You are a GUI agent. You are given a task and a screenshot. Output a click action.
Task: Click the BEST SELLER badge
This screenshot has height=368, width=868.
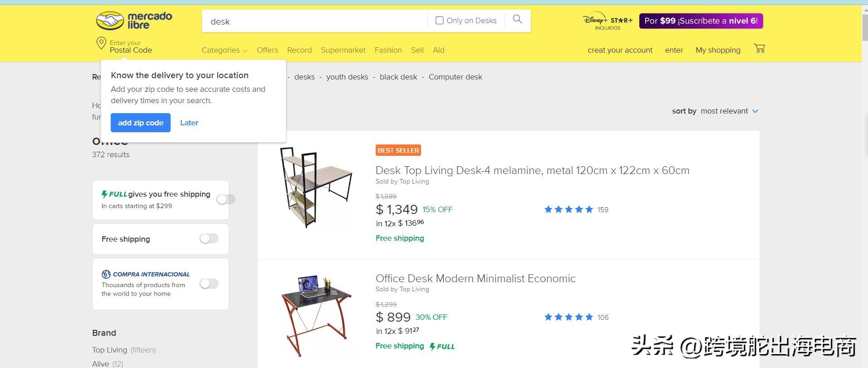click(x=398, y=150)
